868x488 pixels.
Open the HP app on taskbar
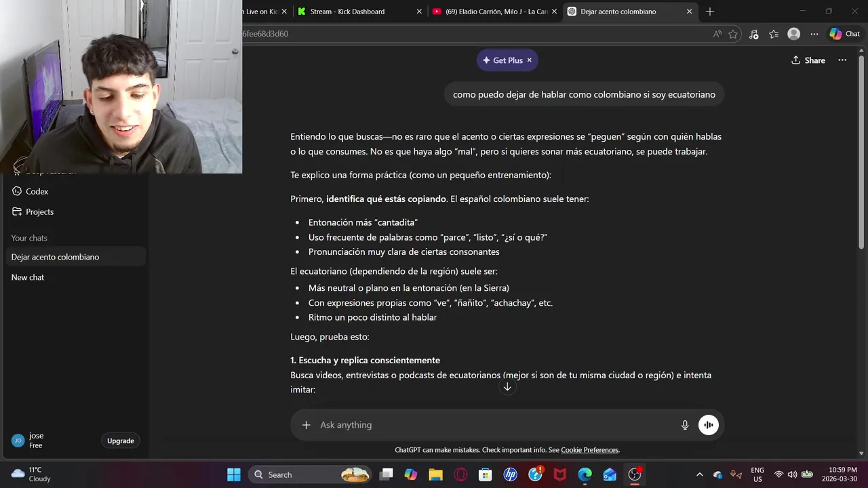pos(511,474)
